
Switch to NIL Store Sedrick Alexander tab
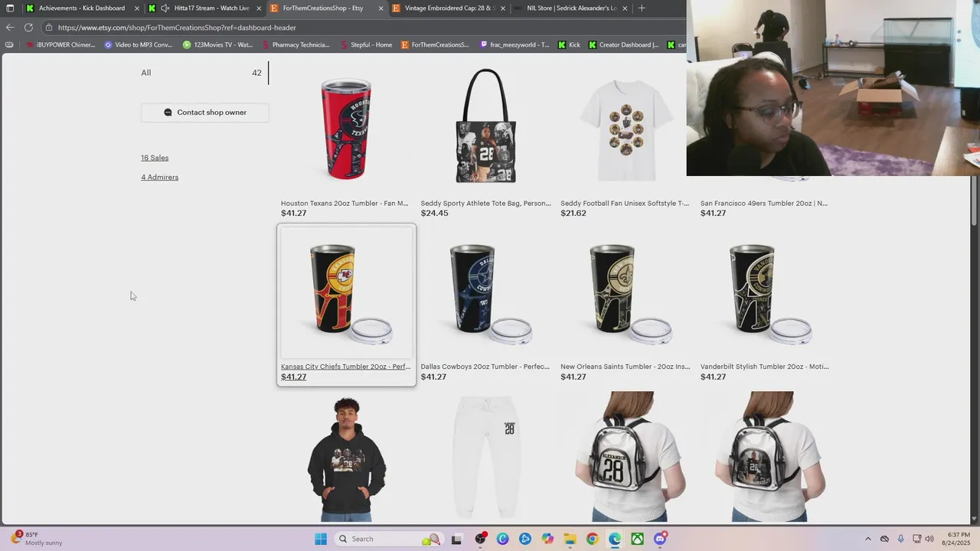click(x=571, y=8)
